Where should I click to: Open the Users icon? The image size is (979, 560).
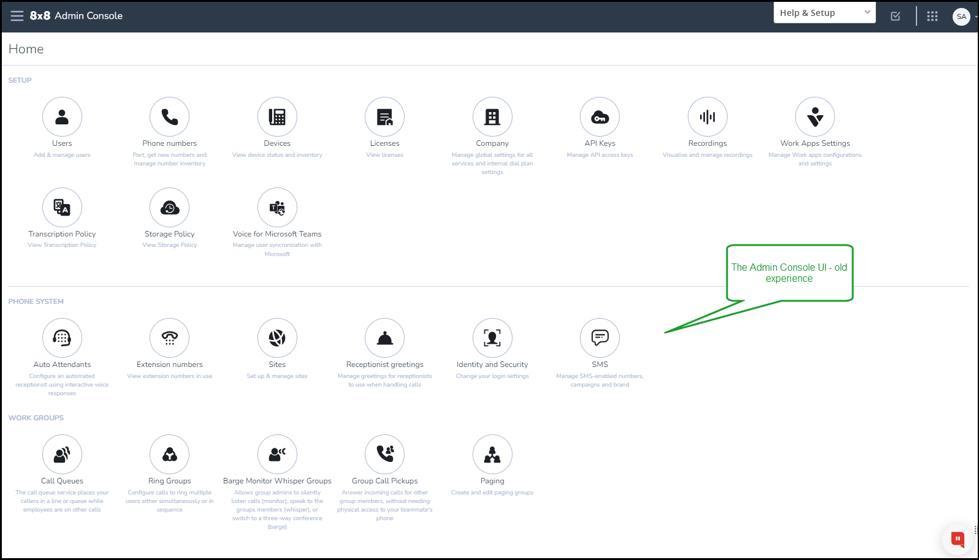(62, 116)
